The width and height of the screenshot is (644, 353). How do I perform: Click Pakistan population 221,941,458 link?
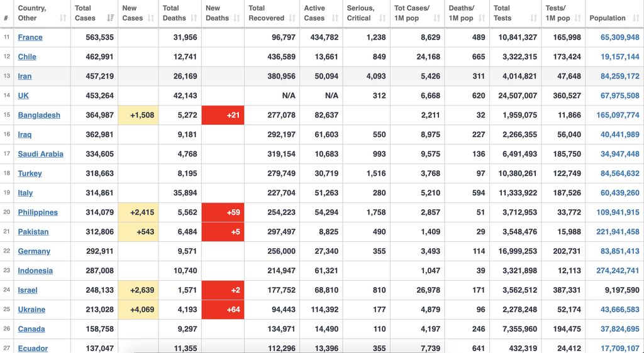tap(618, 232)
